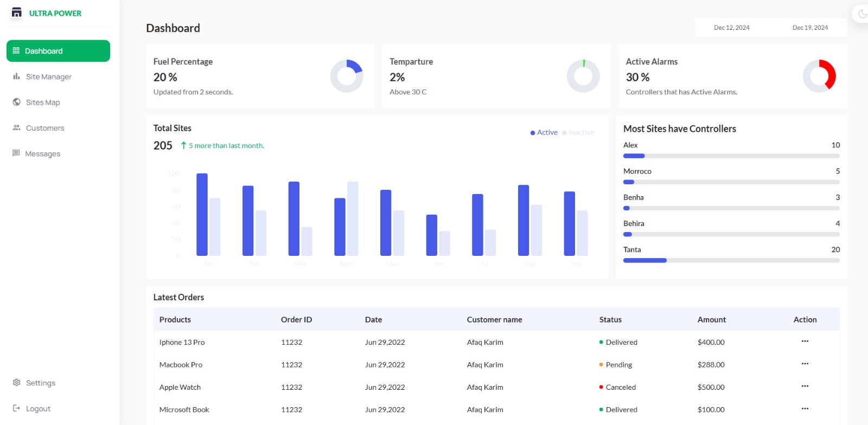The height and width of the screenshot is (425, 868).
Task: Open the Site Manager menu item
Action: pos(48,77)
